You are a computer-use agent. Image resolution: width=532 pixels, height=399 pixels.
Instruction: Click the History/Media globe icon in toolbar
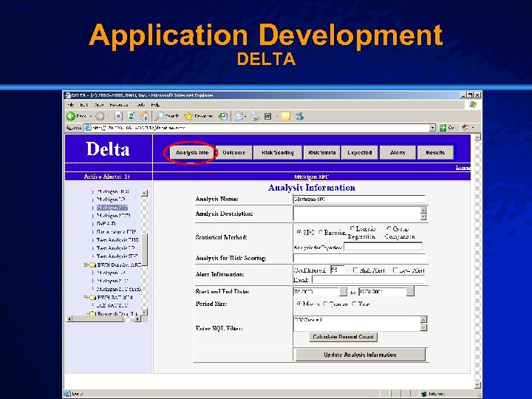pyautogui.click(x=223, y=117)
